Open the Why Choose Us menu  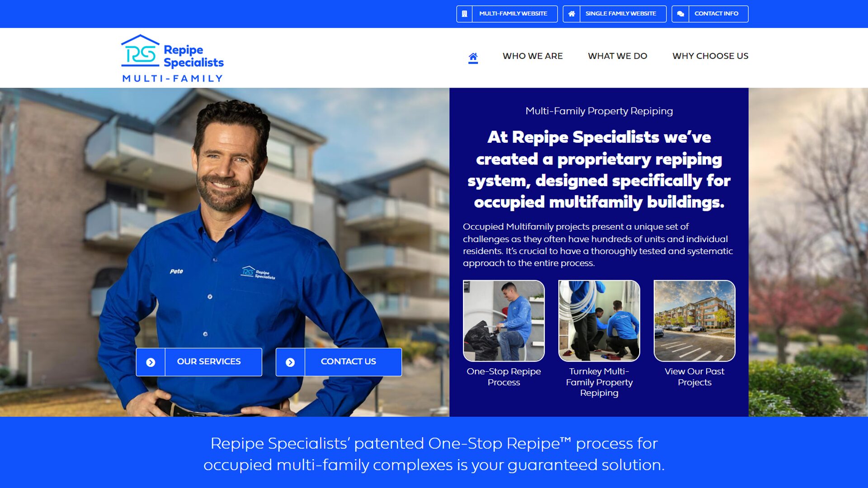710,56
